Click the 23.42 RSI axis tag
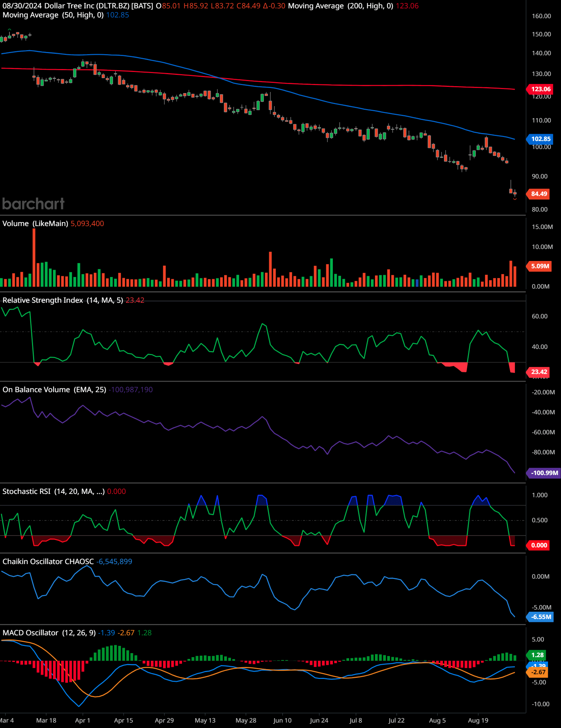This screenshot has width=561, height=728. click(x=538, y=372)
